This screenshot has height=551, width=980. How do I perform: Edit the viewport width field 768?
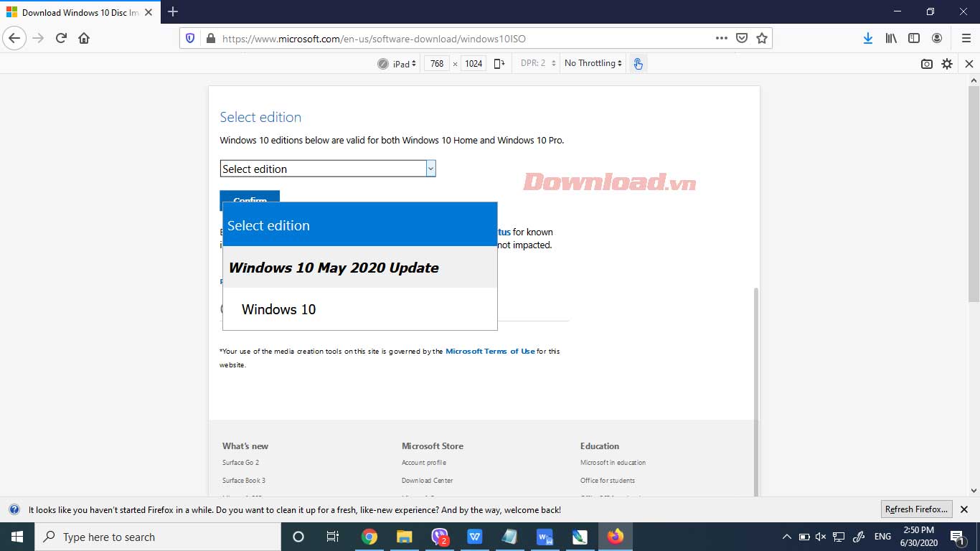pos(437,64)
